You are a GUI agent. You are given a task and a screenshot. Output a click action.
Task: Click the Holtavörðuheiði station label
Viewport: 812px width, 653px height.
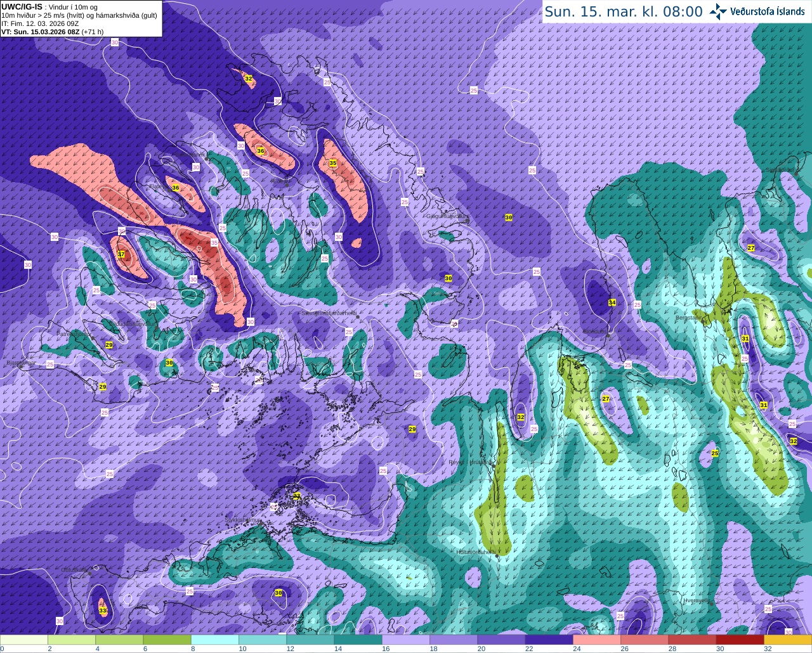[x=476, y=552]
